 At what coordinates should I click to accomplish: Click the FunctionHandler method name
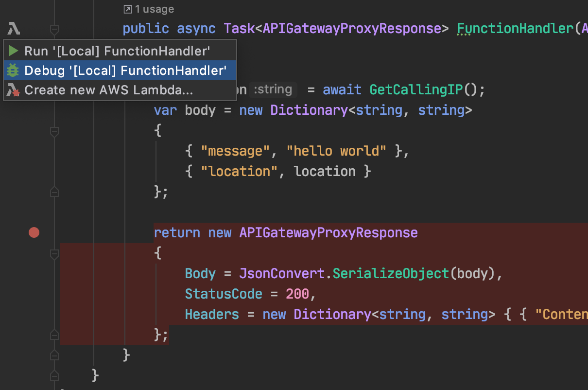tap(515, 29)
